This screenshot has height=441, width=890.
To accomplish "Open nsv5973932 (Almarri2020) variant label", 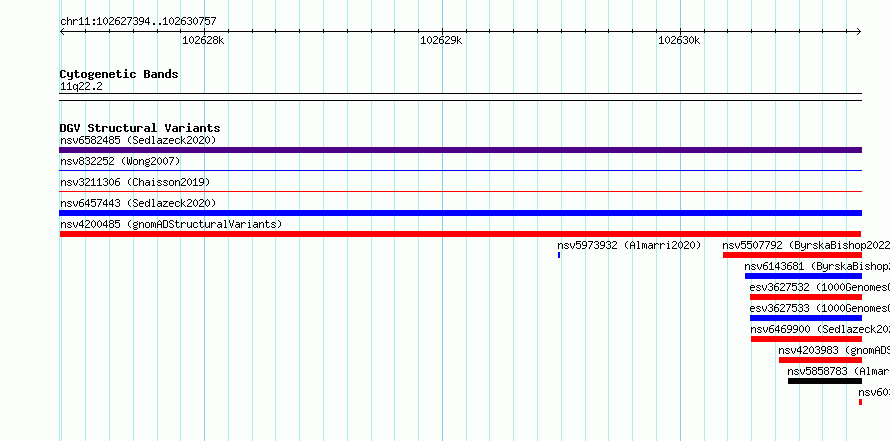I will (x=629, y=245).
